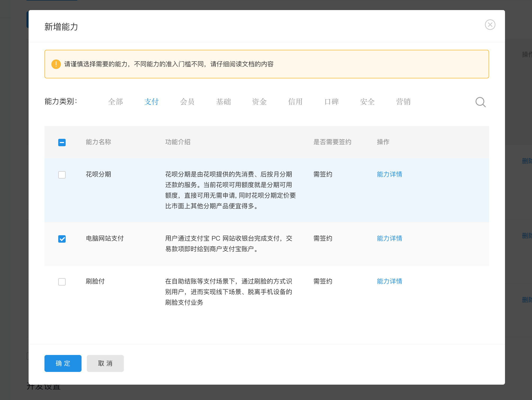
Task: Toggle the select-all checkbox in the table header
Action: coord(62,142)
